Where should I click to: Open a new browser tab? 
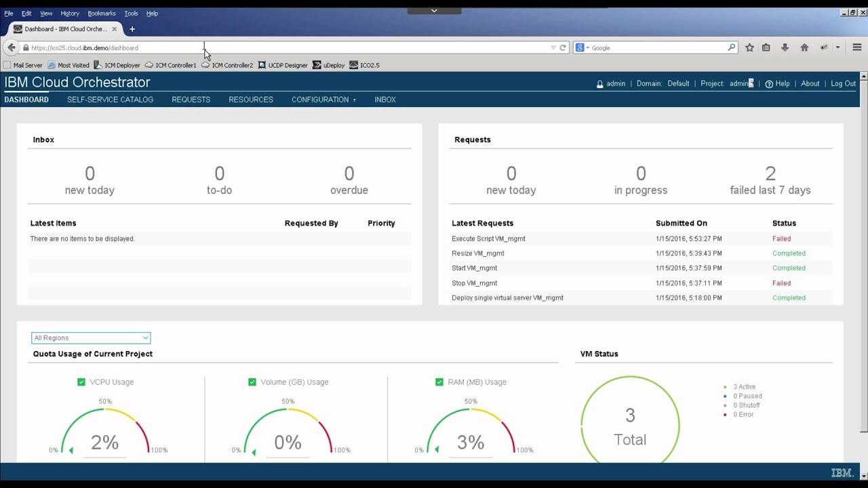click(132, 29)
